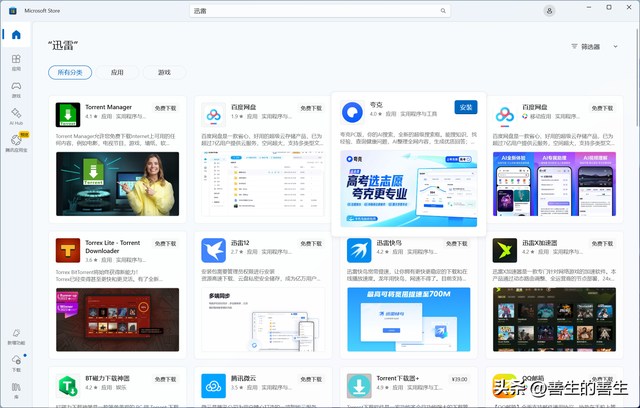This screenshot has height=408, width=640.
Task: Click 免费下载 on 1.9-rated 百度网盘
Action: (x=311, y=108)
